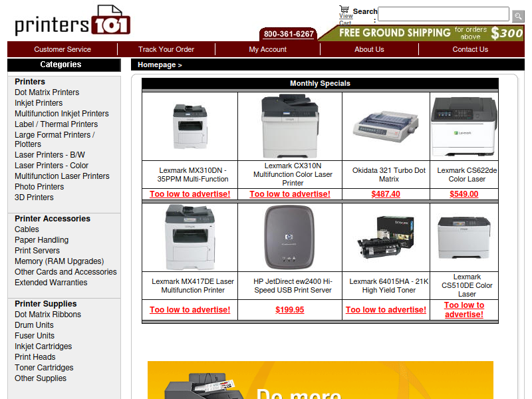Click Okidata 321 Turbo Dot Matrix title
Image resolution: width=532 pixels, height=399 pixels.
(389, 175)
